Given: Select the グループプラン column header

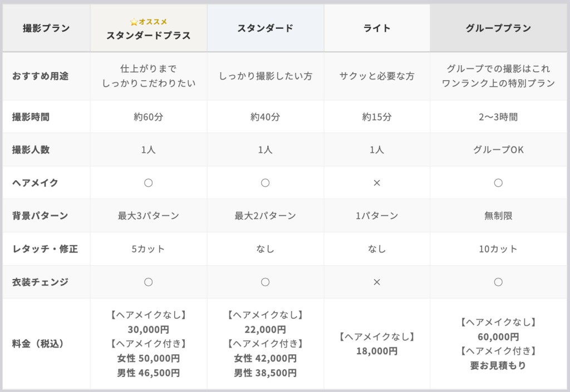Looking at the screenshot, I should (x=498, y=28).
